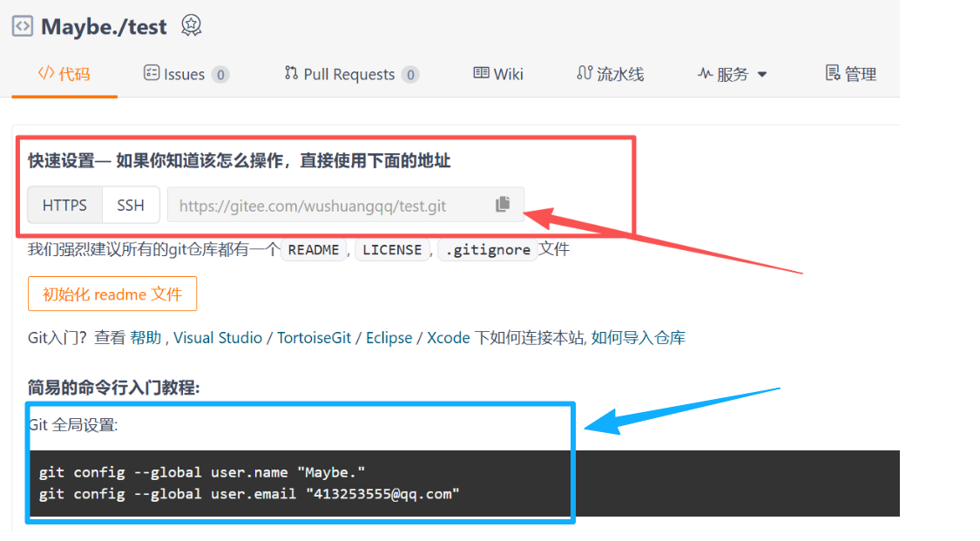Image resolution: width=980 pixels, height=541 pixels.
Task: Copy the repository URL with clipboard icon
Action: pos(503,204)
